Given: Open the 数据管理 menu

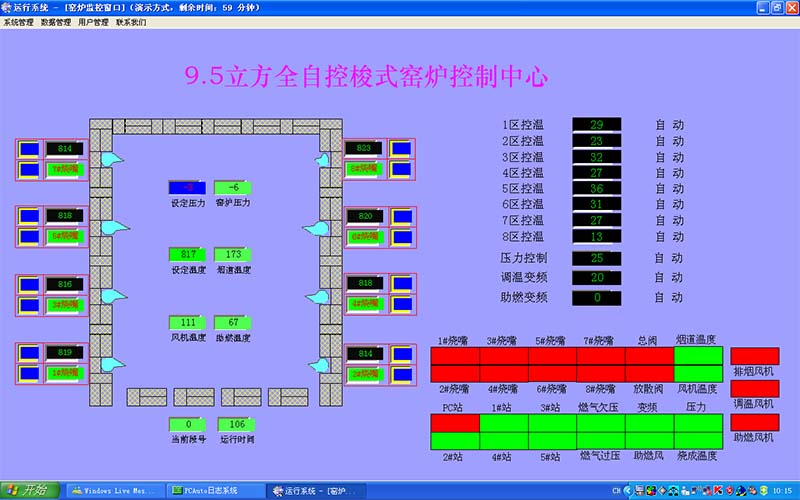Looking at the screenshot, I should pos(56,21).
